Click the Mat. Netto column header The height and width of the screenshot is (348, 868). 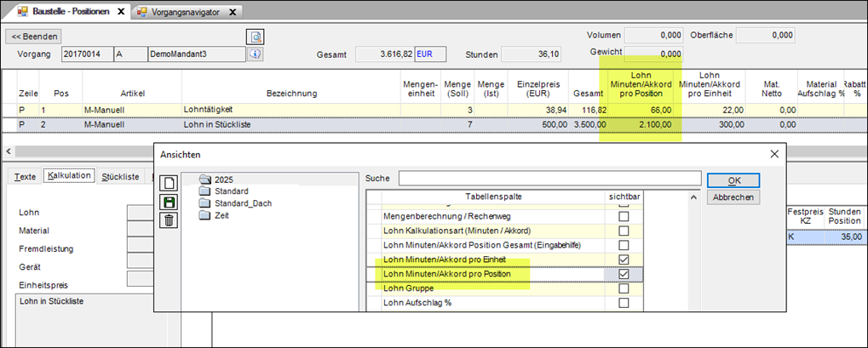(771, 88)
